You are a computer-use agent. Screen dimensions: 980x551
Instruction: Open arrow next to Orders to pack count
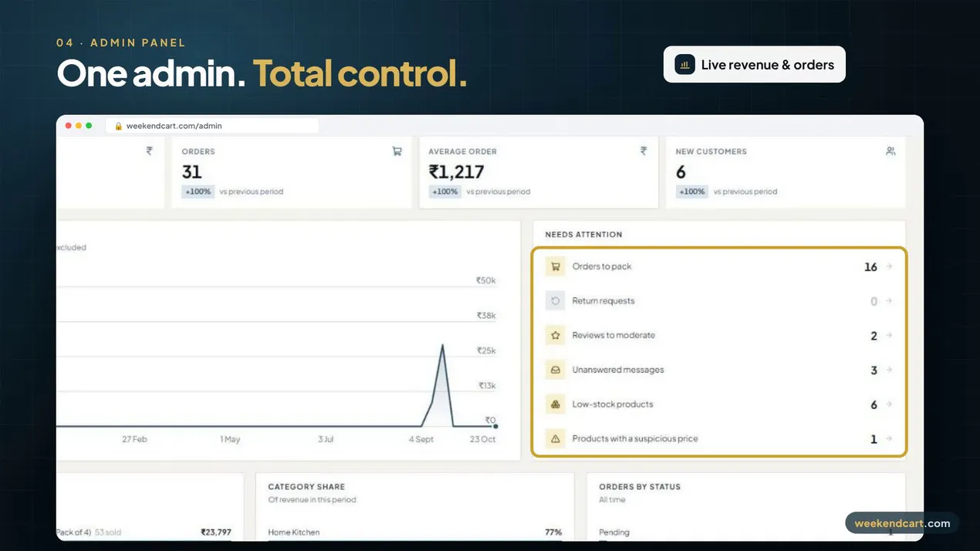(x=888, y=266)
